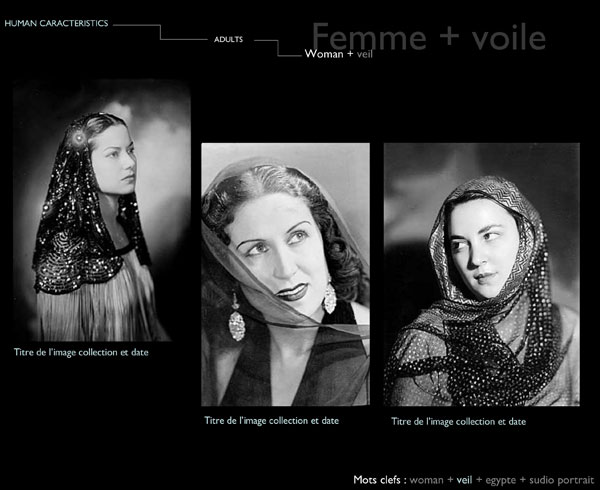
Task: Select the 'sudio portrait' keyword
Action: pyautogui.click(x=561, y=480)
